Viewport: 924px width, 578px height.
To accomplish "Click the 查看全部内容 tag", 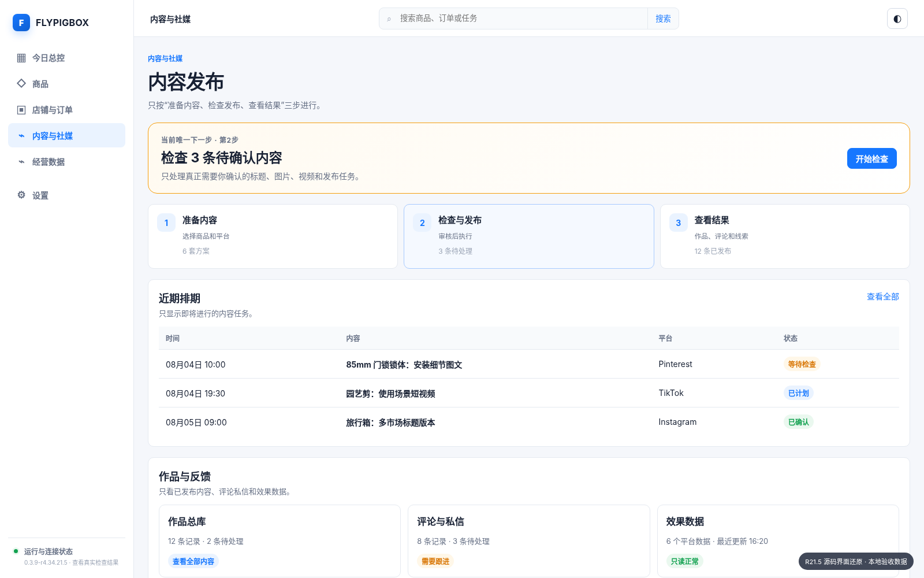I will pos(193,561).
